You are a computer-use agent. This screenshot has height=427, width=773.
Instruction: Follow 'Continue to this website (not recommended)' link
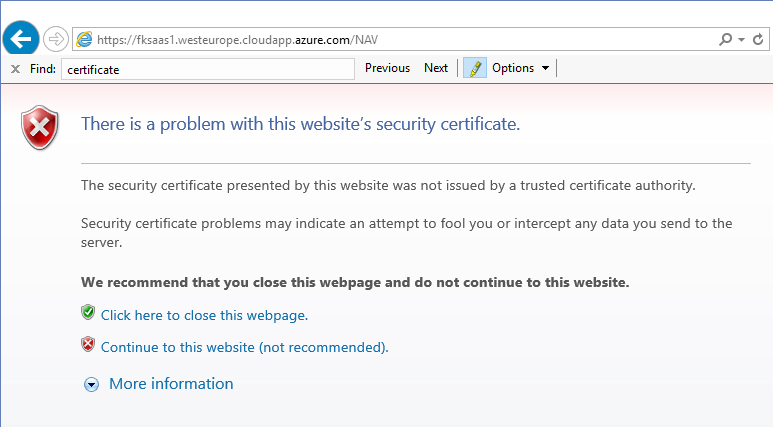coord(244,347)
